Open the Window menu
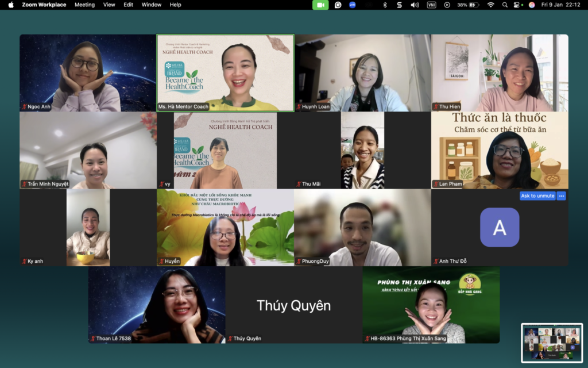 [152, 5]
